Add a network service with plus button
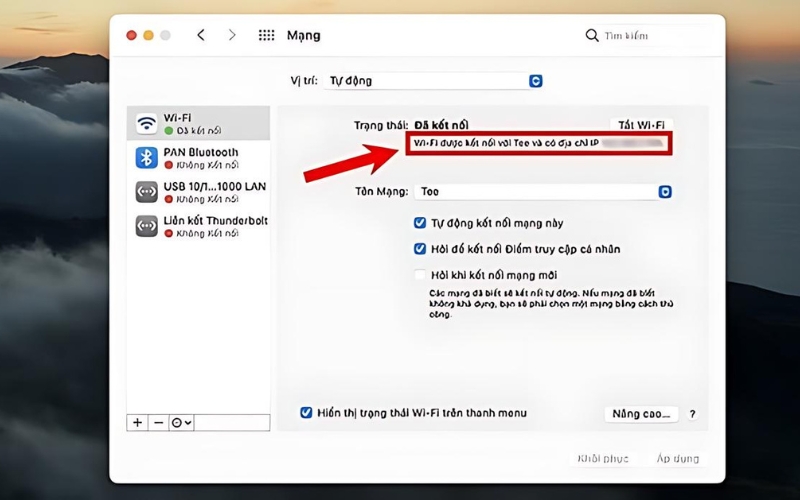Viewport: 800px width, 500px height. point(137,422)
